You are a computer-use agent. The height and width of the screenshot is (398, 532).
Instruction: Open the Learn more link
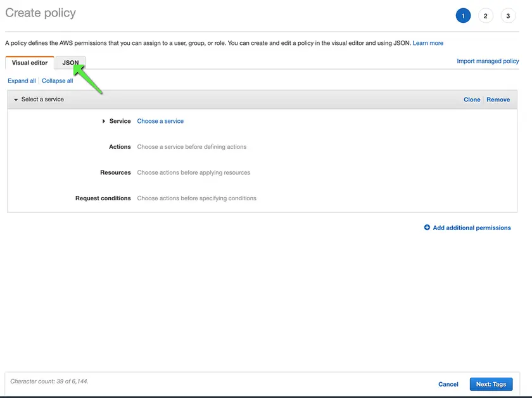coord(428,43)
